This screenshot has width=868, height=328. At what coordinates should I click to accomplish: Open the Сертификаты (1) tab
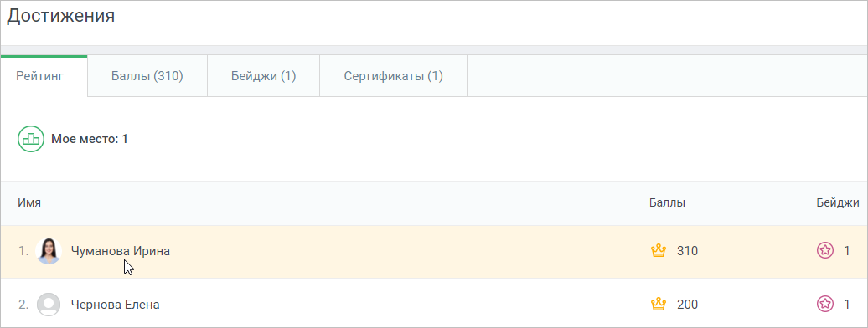[394, 76]
